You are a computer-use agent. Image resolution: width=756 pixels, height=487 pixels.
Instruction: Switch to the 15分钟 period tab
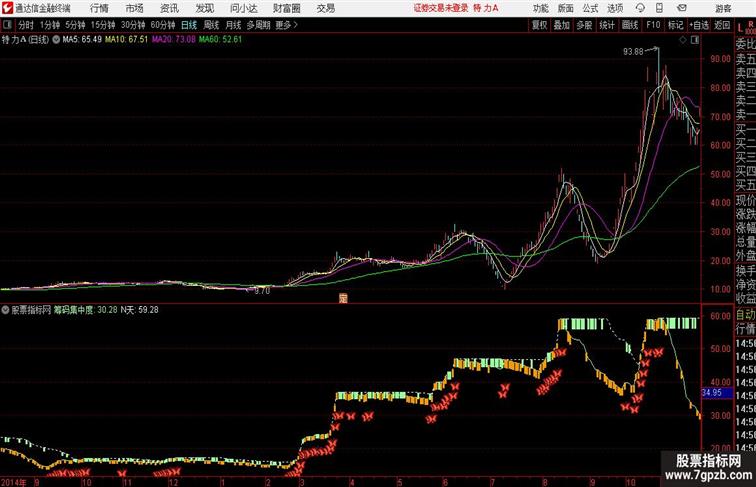click(x=103, y=25)
